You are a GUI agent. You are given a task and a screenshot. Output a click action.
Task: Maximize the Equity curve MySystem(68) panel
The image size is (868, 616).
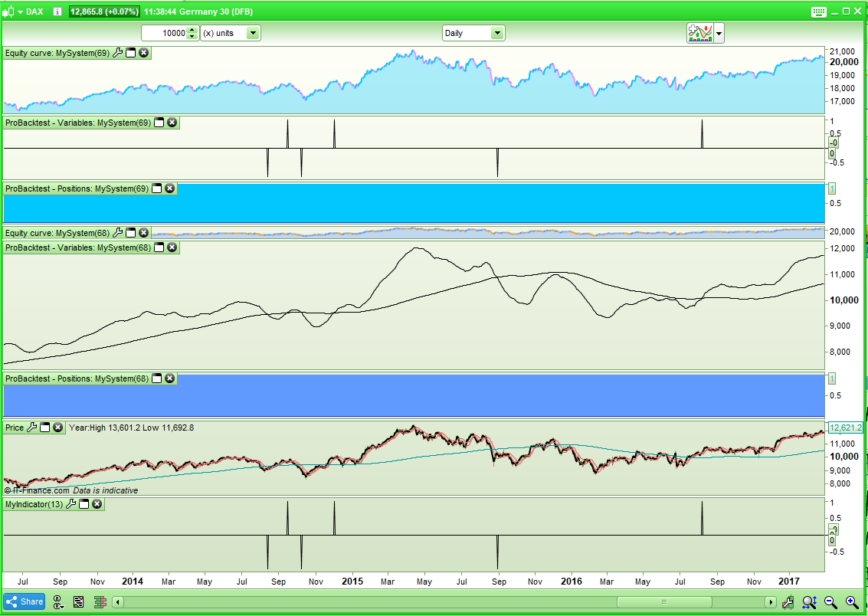(x=131, y=233)
